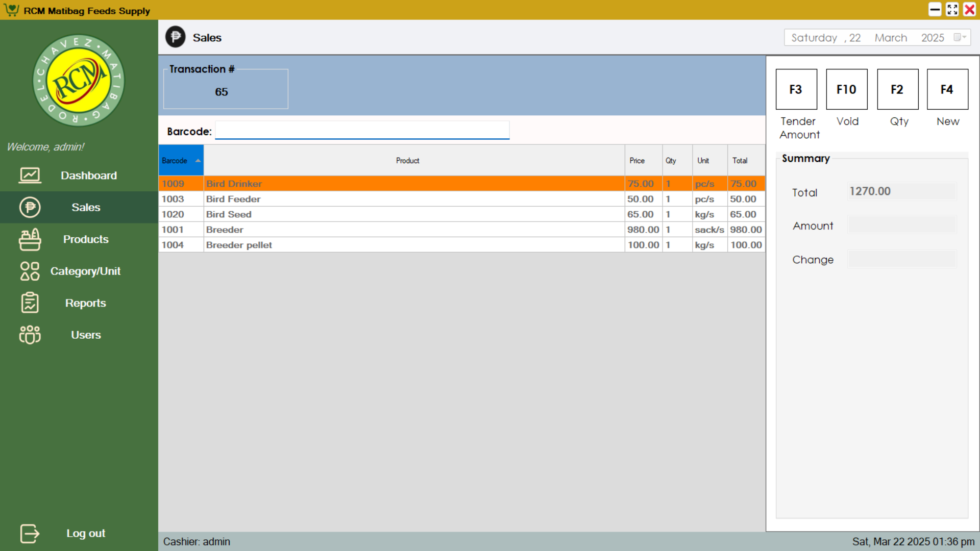Image resolution: width=980 pixels, height=551 pixels.
Task: Click the F2 Qty button
Action: click(898, 89)
